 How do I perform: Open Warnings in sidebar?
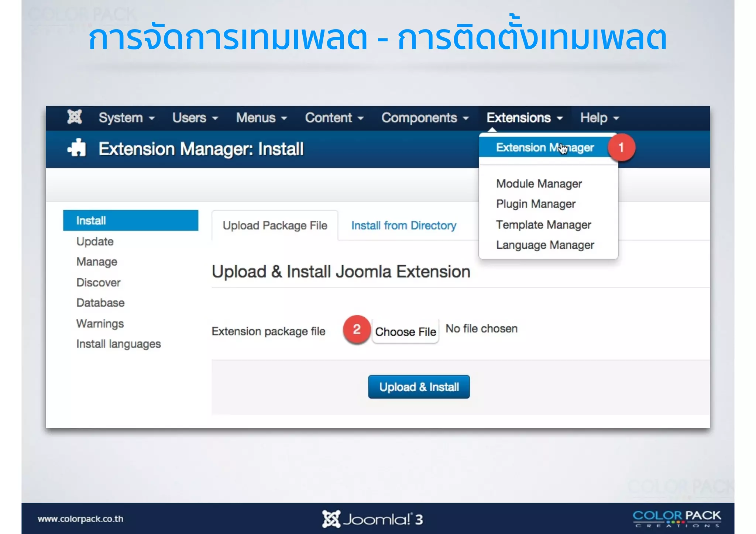(100, 323)
